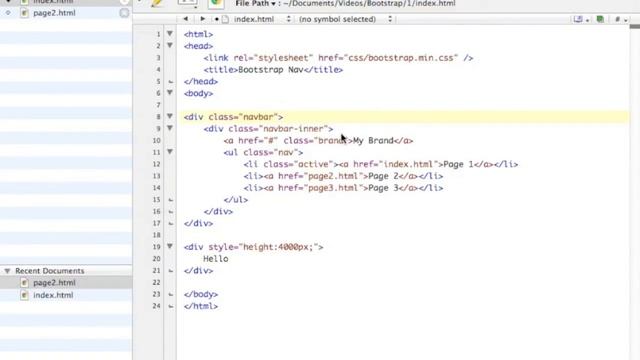Image resolution: width=640 pixels, height=360 pixels.
Task: Click file icon of index.html in Recent Documents
Action: [24, 295]
